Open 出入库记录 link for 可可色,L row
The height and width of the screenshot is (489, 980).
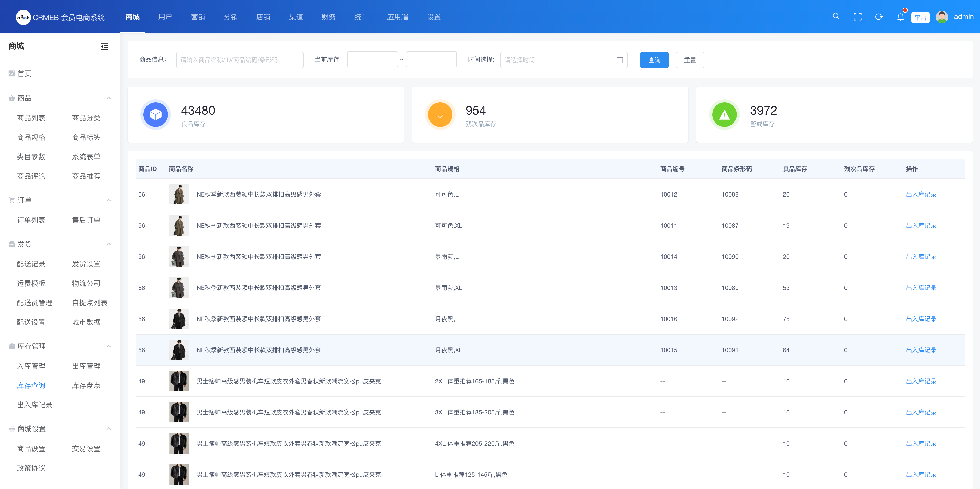coord(921,194)
